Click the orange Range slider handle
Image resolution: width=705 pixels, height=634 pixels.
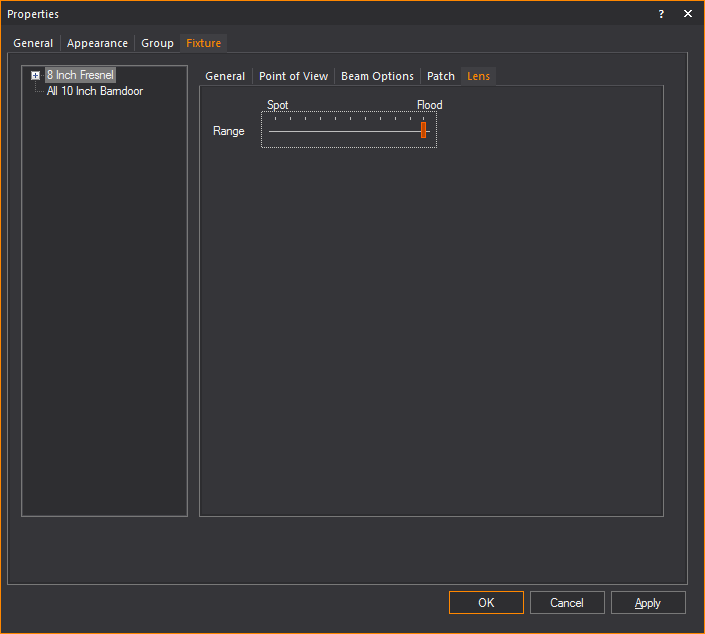[424, 130]
